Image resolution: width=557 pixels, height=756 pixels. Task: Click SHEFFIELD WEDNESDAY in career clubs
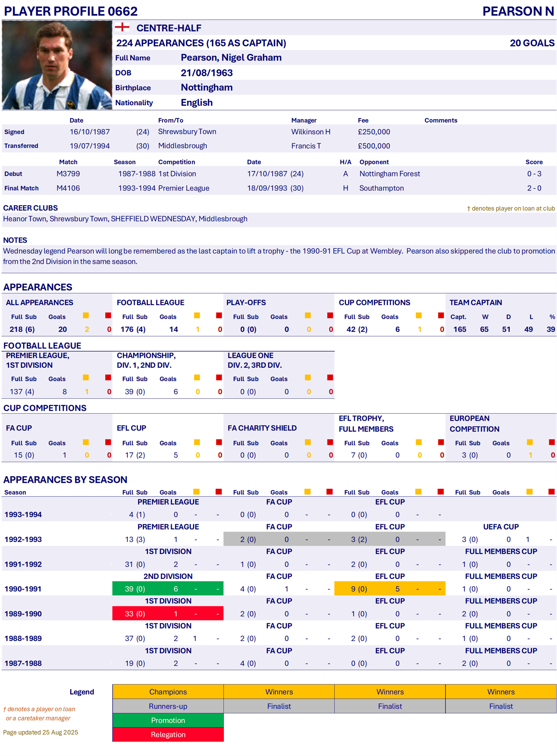click(153, 219)
